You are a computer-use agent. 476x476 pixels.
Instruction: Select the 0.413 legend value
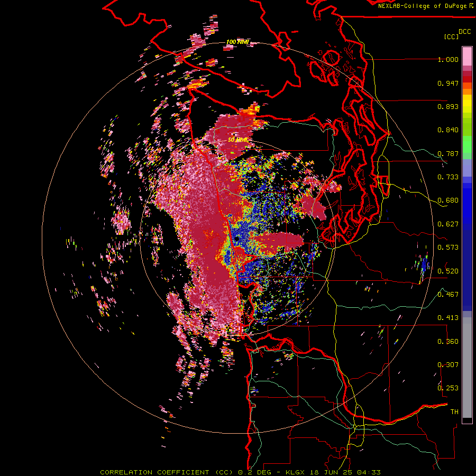(x=448, y=318)
